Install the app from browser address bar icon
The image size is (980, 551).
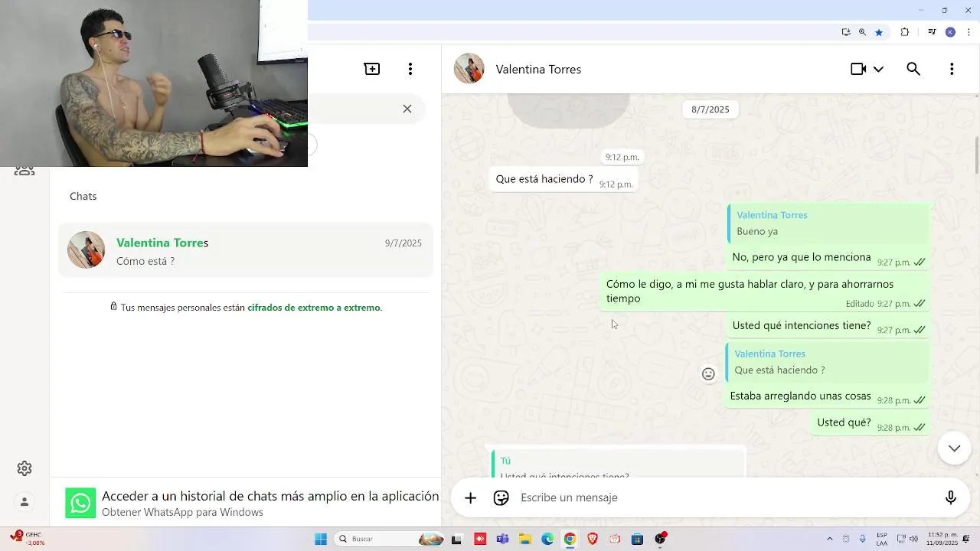click(846, 32)
